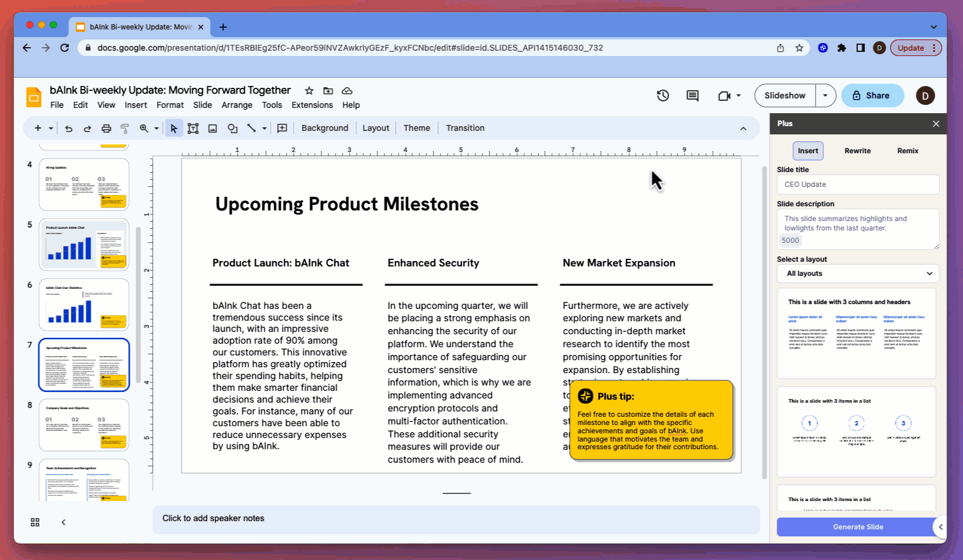Click the browser share page icon
Image resolution: width=963 pixels, height=560 pixels.
tap(780, 48)
